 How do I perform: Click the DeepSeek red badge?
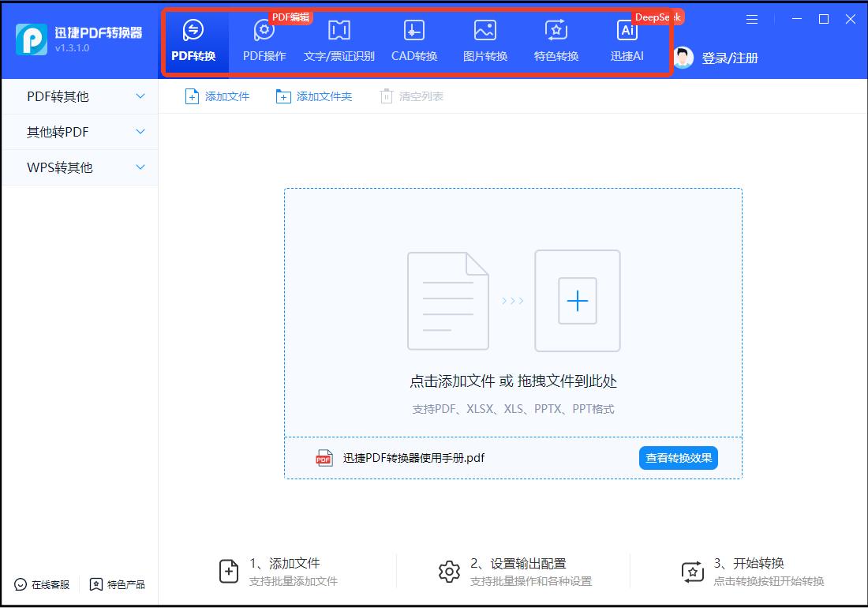(657, 17)
